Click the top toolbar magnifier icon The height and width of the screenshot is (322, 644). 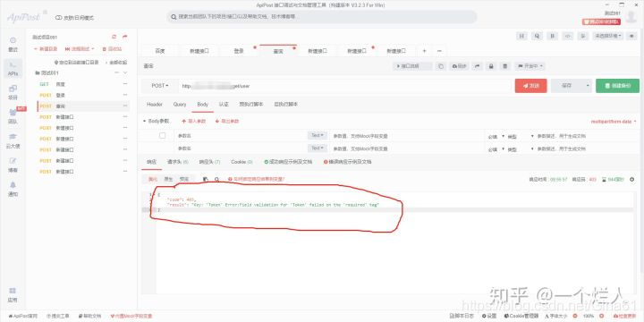pyautogui.click(x=537, y=36)
